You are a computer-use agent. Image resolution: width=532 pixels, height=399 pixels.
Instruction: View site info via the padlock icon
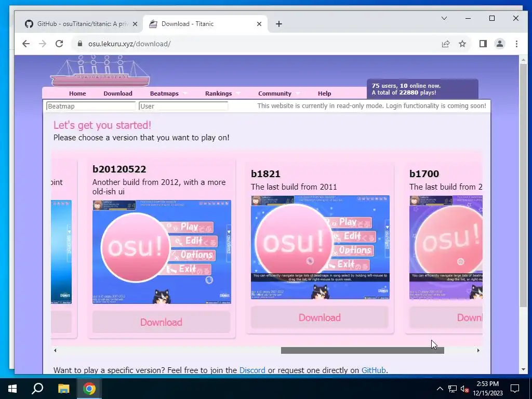(x=80, y=44)
